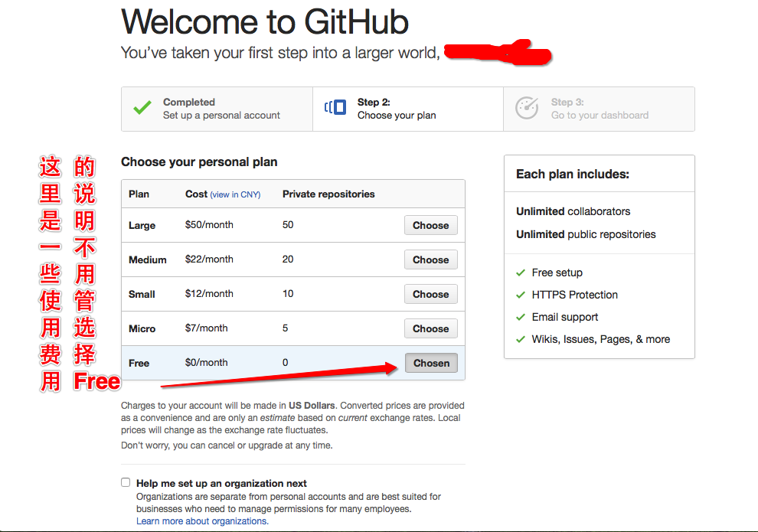The height and width of the screenshot is (532, 758).
Task: Click the Step 3 dashboard gauge icon
Action: 527,108
